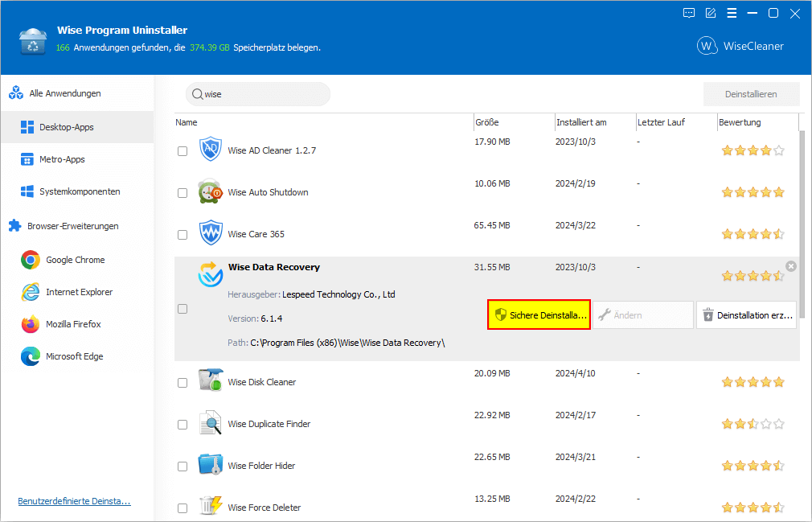Screen dimensions: 812x522
Task: Click the '65.45 MB' size of Wise Care 365
Action: coord(492,225)
